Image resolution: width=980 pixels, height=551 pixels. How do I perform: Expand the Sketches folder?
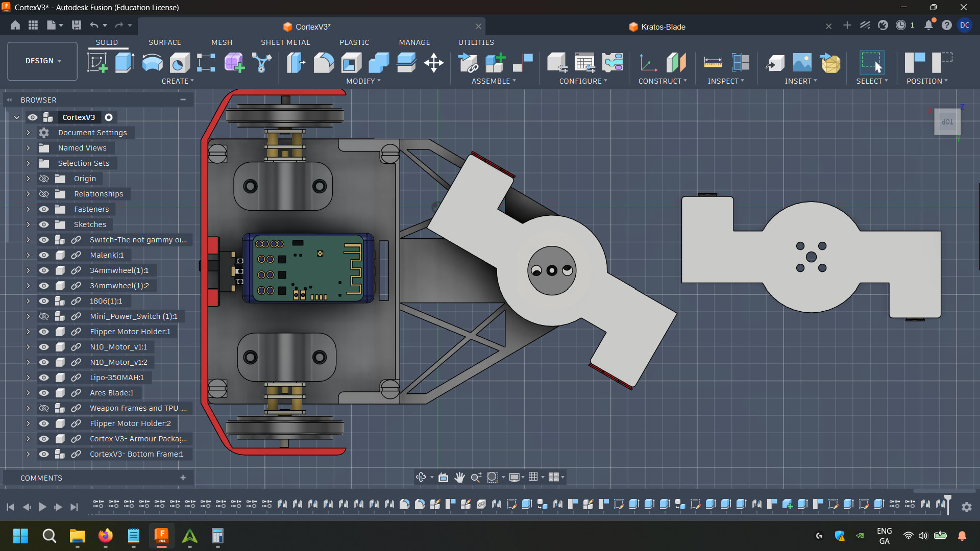click(28, 224)
